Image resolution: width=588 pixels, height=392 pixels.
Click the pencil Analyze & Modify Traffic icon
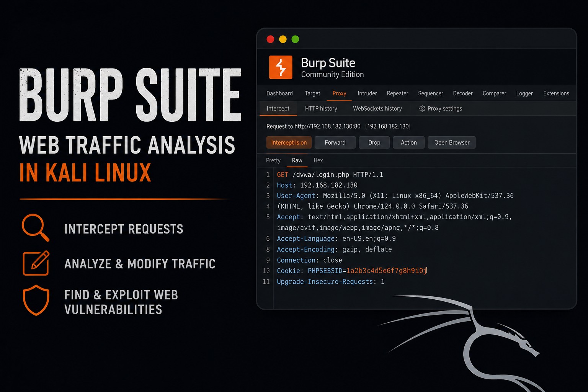point(36,263)
